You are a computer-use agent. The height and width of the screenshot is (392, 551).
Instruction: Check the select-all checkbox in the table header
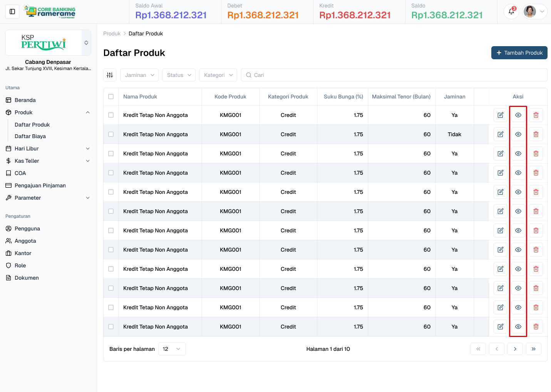(x=111, y=97)
